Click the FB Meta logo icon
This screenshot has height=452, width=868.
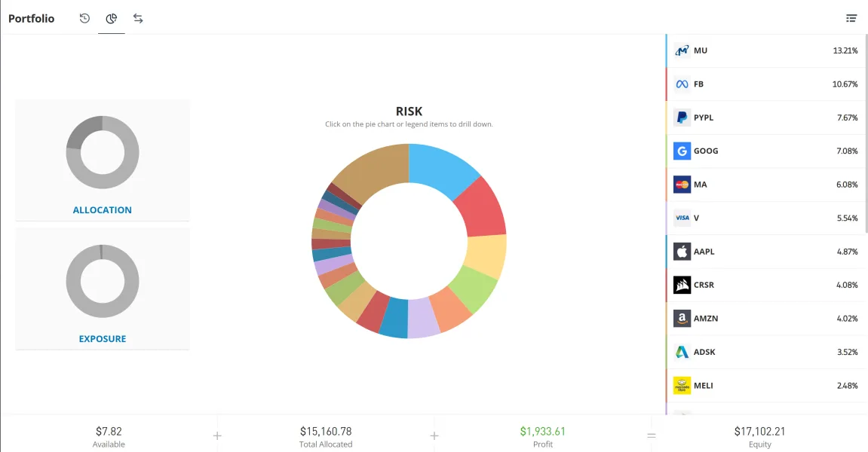point(682,84)
